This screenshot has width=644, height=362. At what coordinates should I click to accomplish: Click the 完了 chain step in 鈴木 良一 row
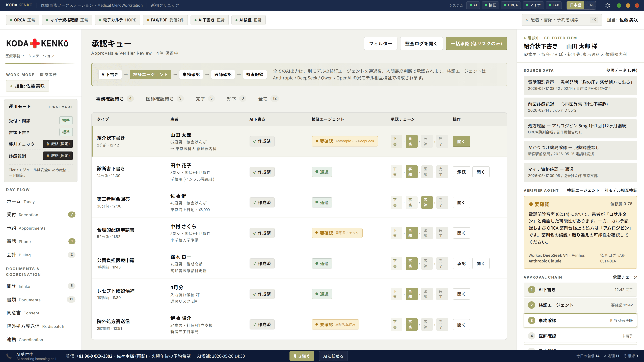pyautogui.click(x=442, y=263)
